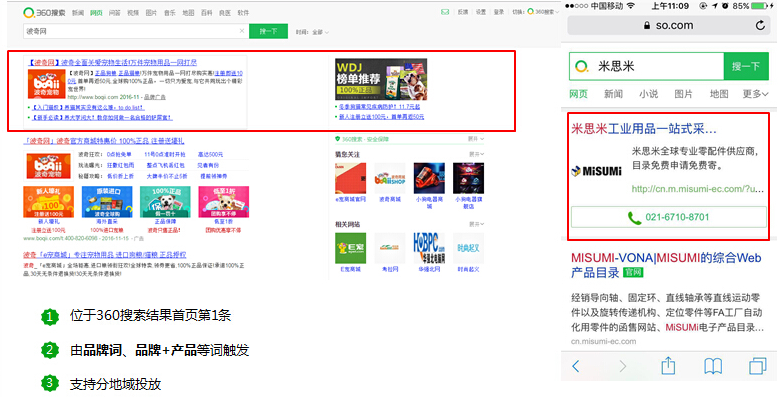Open the E宠商城 green site thumbnail
The width and height of the screenshot is (779, 397).
(351, 248)
